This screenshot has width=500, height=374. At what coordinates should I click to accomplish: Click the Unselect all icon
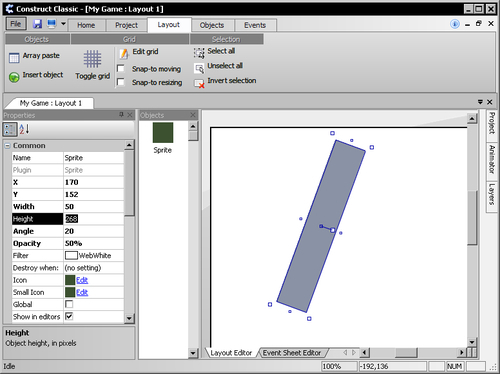pos(199,68)
